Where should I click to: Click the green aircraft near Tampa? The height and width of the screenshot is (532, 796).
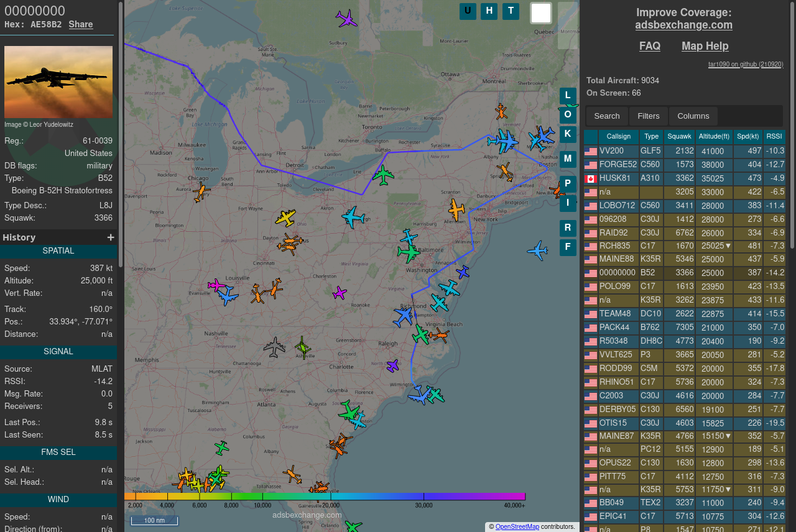pos(353,526)
